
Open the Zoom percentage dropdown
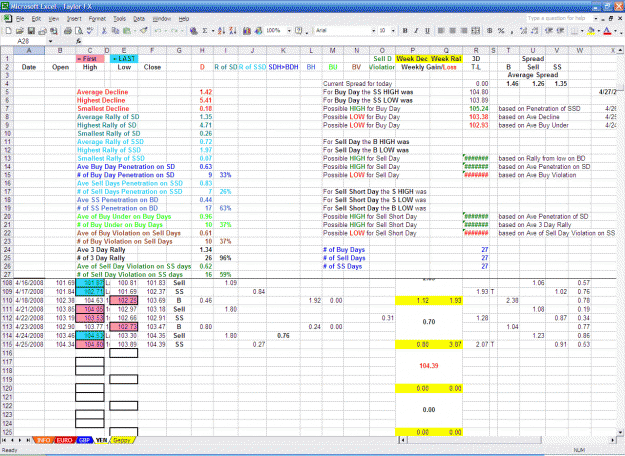[x=289, y=31]
